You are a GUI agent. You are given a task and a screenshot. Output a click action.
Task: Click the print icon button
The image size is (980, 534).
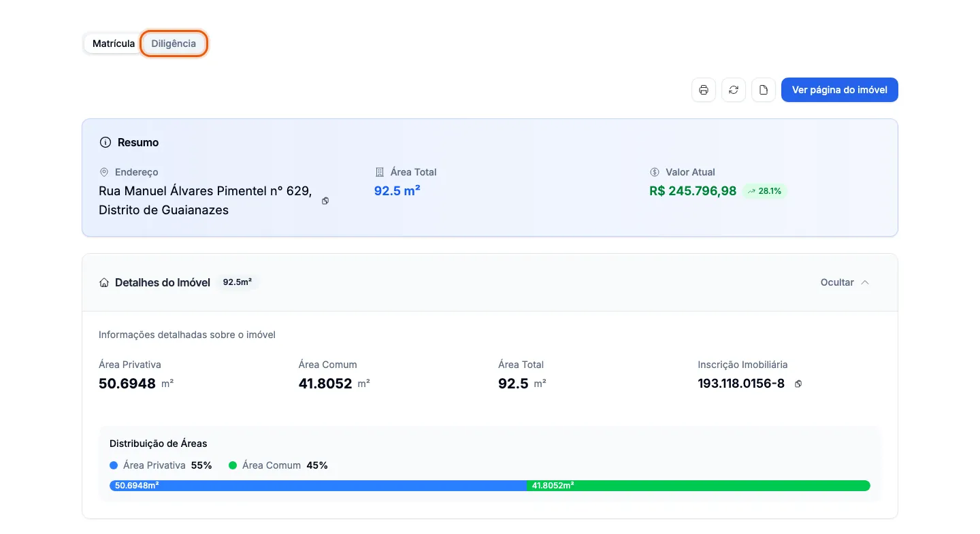[704, 90]
